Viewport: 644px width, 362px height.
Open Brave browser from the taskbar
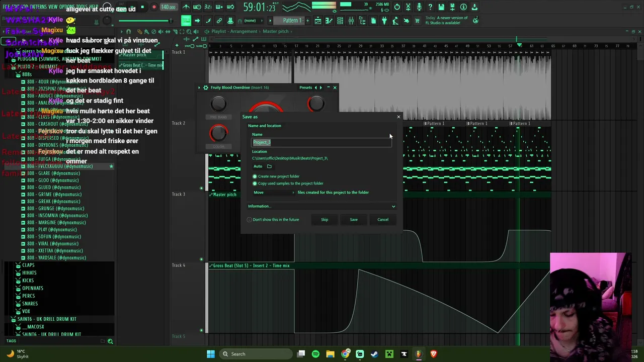point(433,354)
